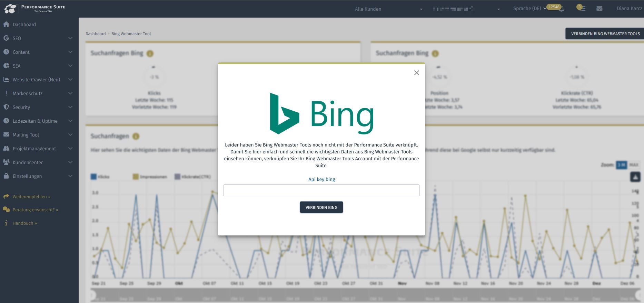Expand the SEA menu chevron
Viewport: 644px width, 303px height.
70,66
